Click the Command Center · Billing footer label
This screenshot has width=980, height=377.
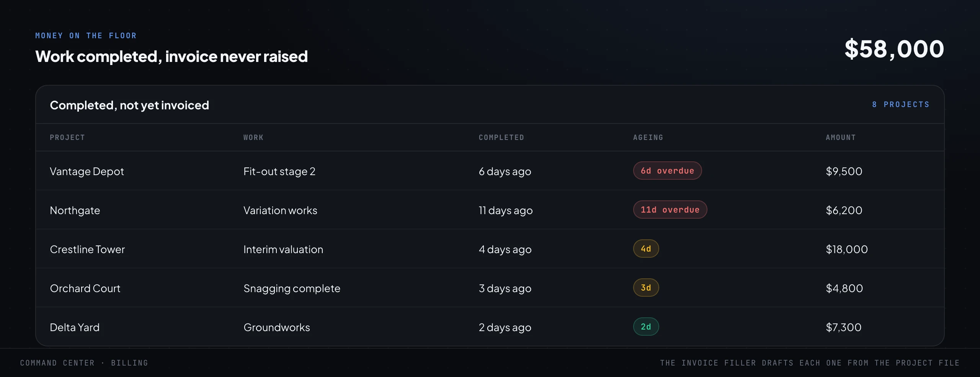coord(84,362)
